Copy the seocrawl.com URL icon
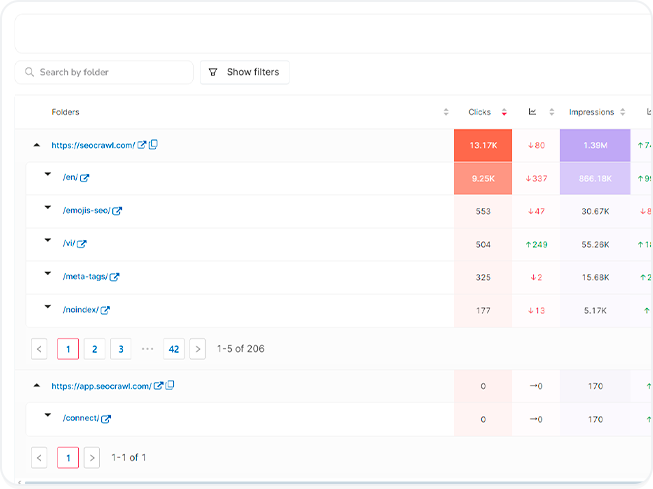The height and width of the screenshot is (489, 653). (x=153, y=145)
